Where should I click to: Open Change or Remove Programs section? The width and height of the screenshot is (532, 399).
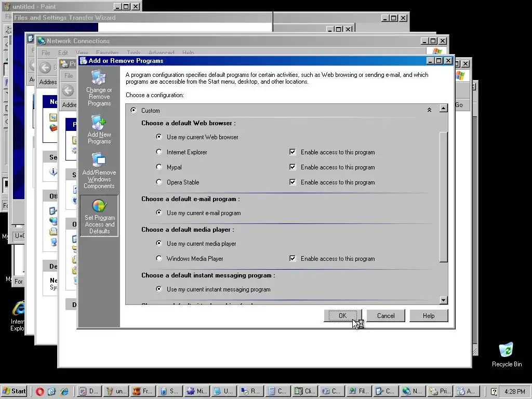[x=99, y=88]
